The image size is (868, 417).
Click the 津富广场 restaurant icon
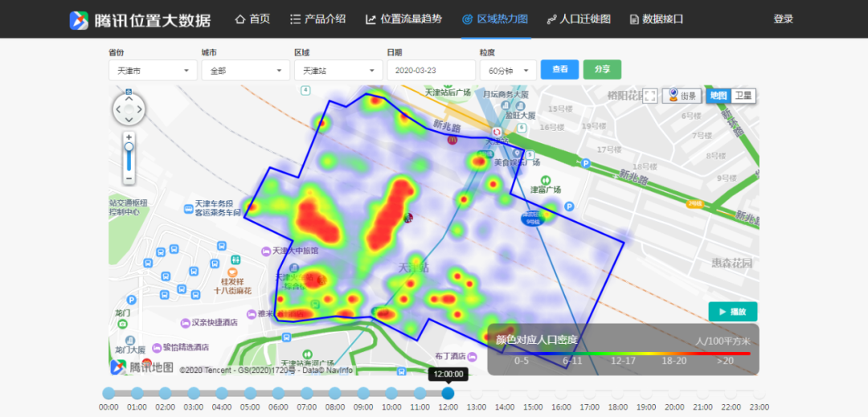point(547,180)
